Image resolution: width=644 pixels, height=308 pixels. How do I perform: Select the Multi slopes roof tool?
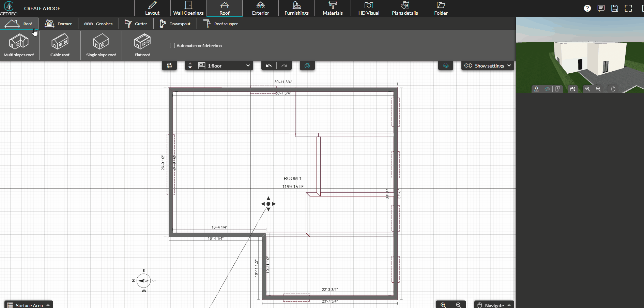coord(19,45)
